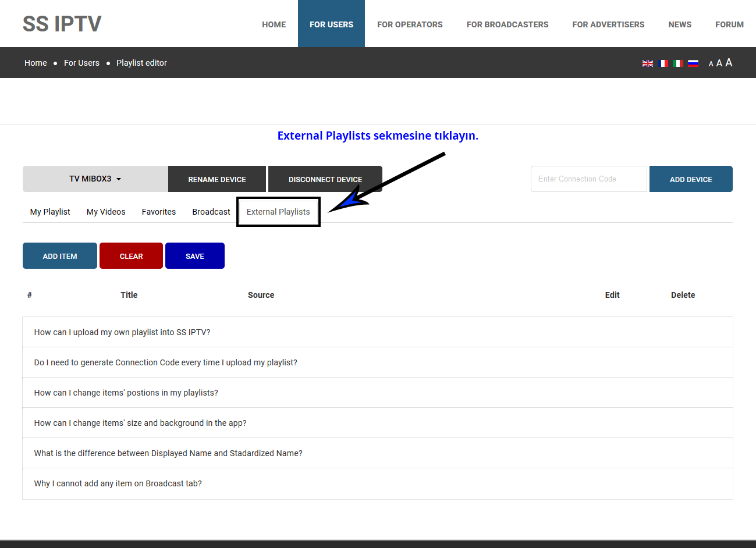Switch to the External Playlists tab
This screenshot has width=756, height=548.
point(278,212)
